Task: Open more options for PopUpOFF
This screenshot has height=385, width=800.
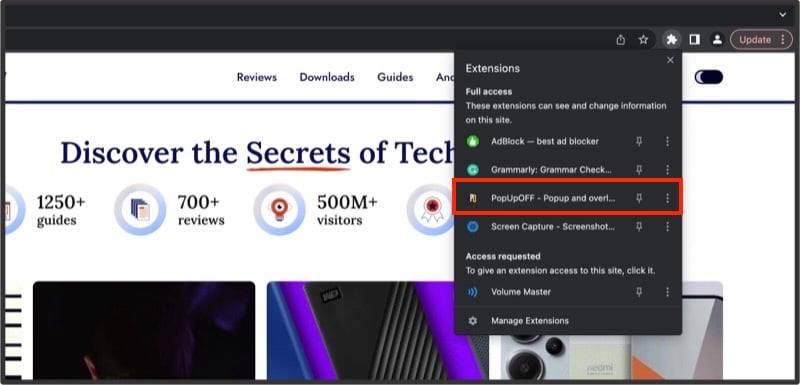Action: pyautogui.click(x=667, y=198)
